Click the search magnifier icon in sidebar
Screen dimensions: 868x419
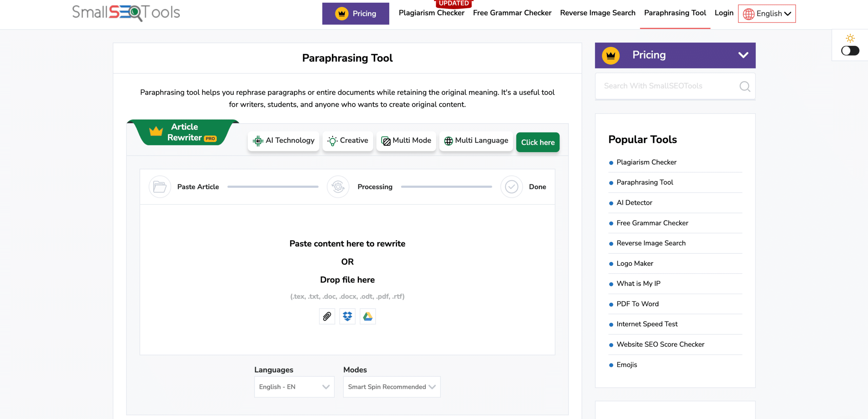[745, 86]
